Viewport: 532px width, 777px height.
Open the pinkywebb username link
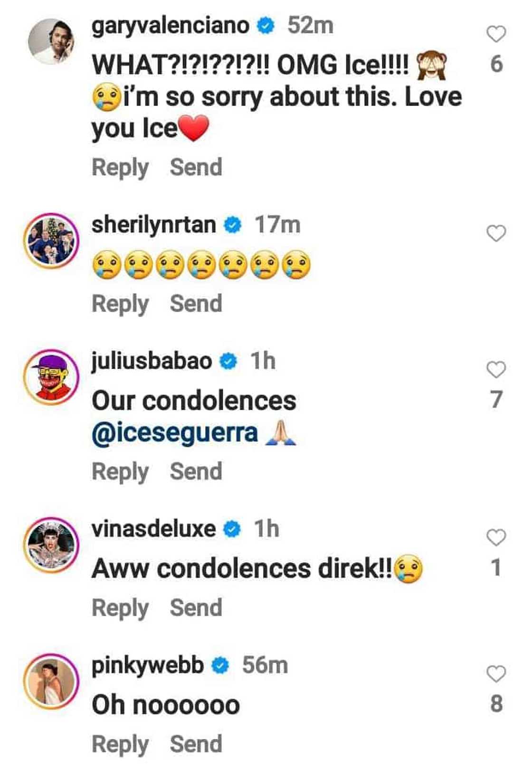(147, 665)
